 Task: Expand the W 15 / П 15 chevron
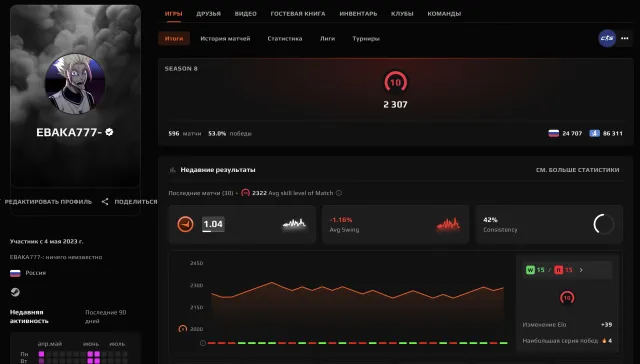click(581, 270)
